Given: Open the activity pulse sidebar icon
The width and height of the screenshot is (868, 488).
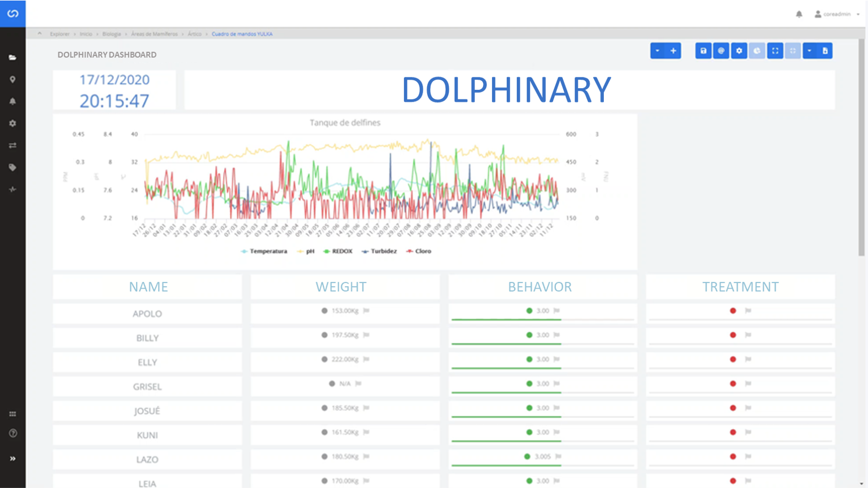Looking at the screenshot, I should 12,190.
